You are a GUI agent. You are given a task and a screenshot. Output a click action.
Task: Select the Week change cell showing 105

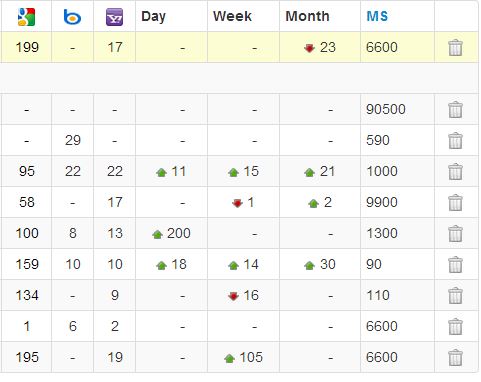click(243, 357)
